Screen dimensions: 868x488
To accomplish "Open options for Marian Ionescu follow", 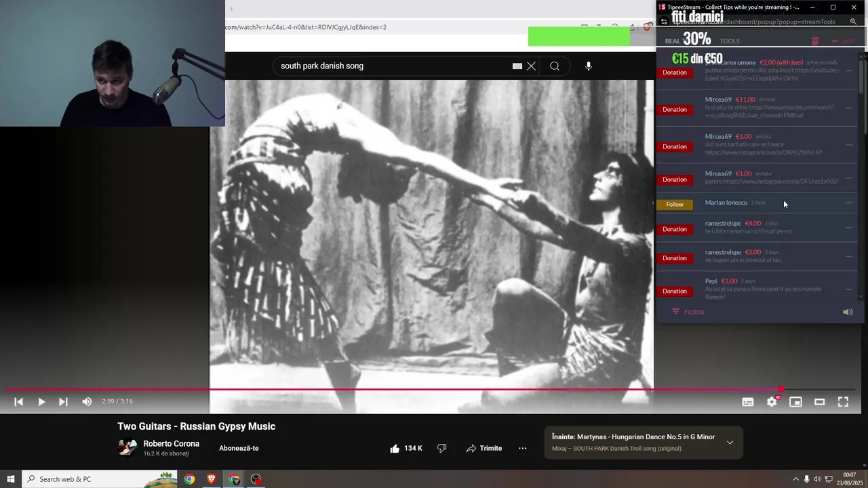I will coord(848,203).
